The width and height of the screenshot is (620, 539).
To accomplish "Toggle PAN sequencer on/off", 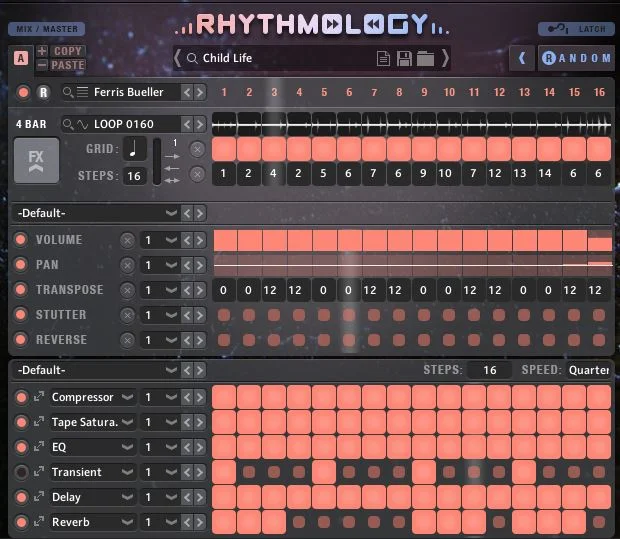I will (x=21, y=265).
